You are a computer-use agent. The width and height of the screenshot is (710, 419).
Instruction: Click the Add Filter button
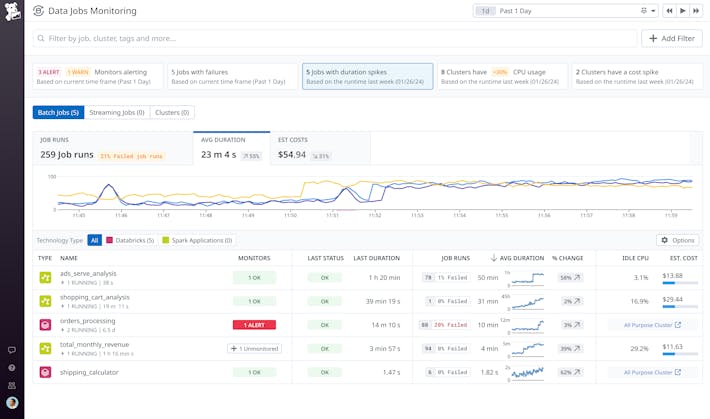tap(672, 38)
